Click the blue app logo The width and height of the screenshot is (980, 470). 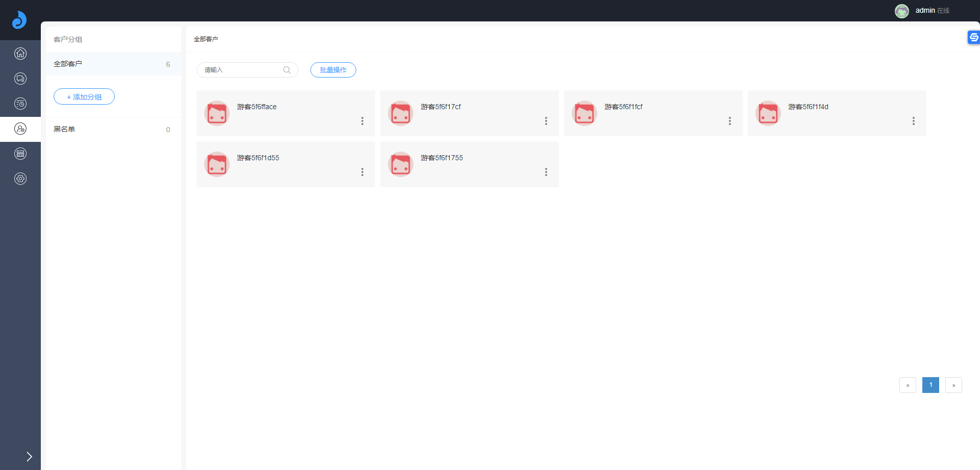19,20
